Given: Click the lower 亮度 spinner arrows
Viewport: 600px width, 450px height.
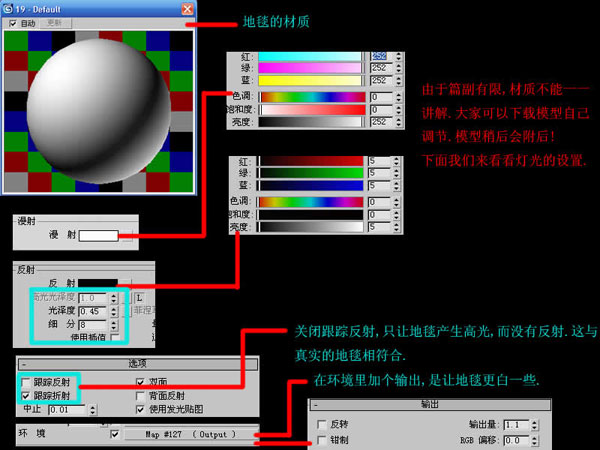Looking at the screenshot, I should [x=396, y=227].
